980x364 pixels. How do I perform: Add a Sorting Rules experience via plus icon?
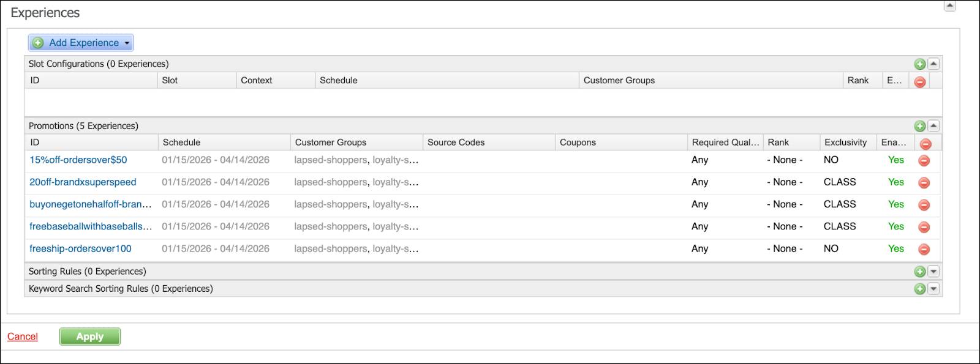pos(919,272)
